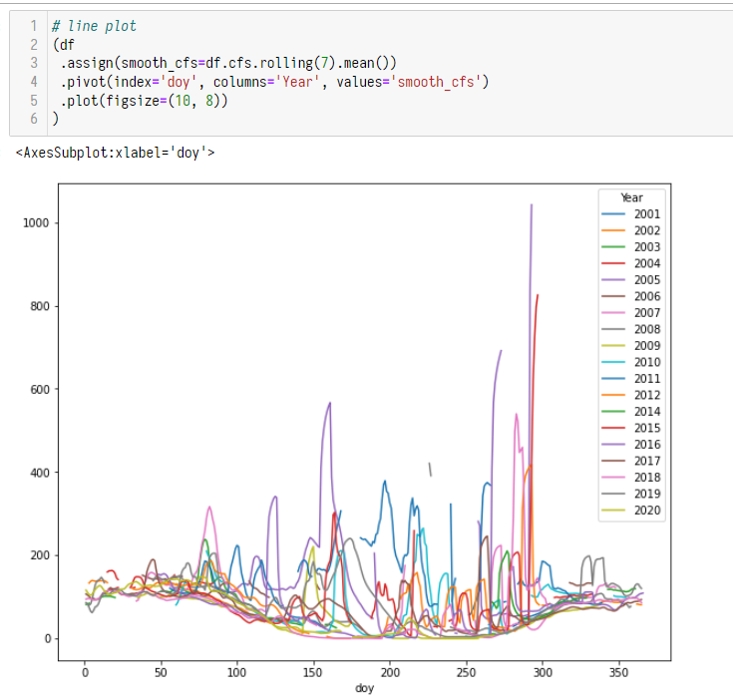
Task: Click the 'Year' string in the pivot call
Action: pos(297,82)
